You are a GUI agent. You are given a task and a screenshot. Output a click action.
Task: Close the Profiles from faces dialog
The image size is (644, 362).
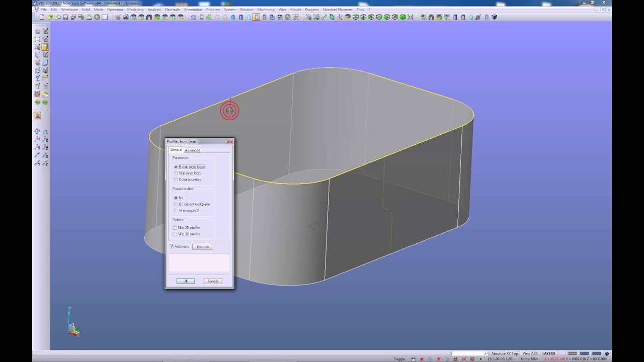(230, 142)
